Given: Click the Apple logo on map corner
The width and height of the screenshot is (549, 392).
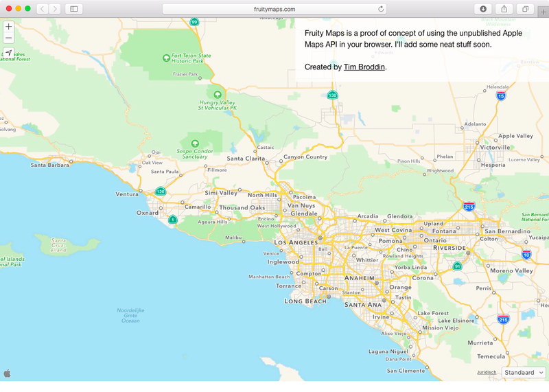Looking at the screenshot, I should [x=7, y=373].
